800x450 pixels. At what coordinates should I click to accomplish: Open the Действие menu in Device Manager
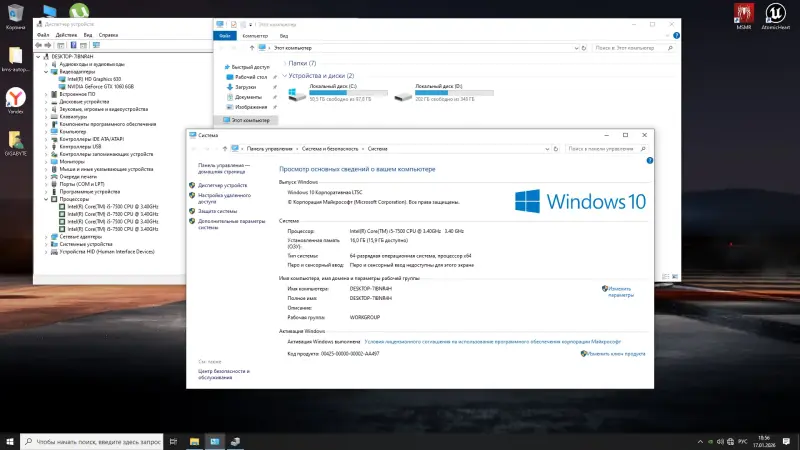pos(66,35)
